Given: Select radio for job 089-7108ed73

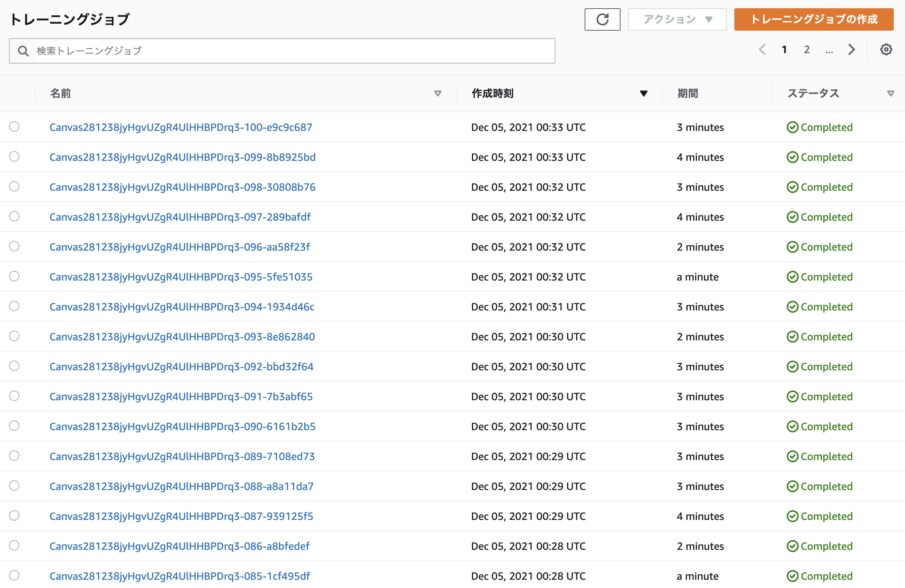Looking at the screenshot, I should [15, 456].
